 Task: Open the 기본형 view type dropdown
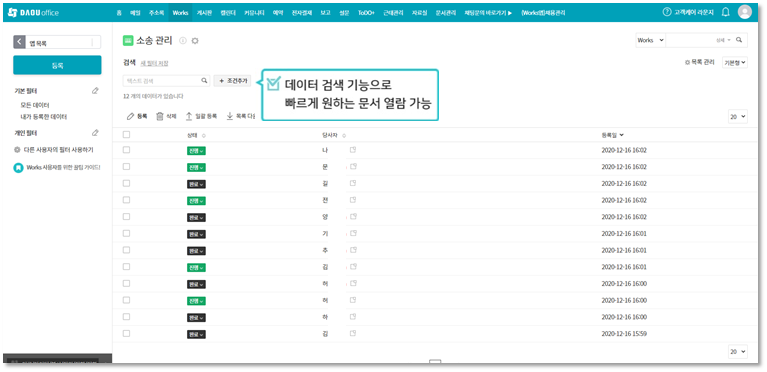tap(735, 63)
